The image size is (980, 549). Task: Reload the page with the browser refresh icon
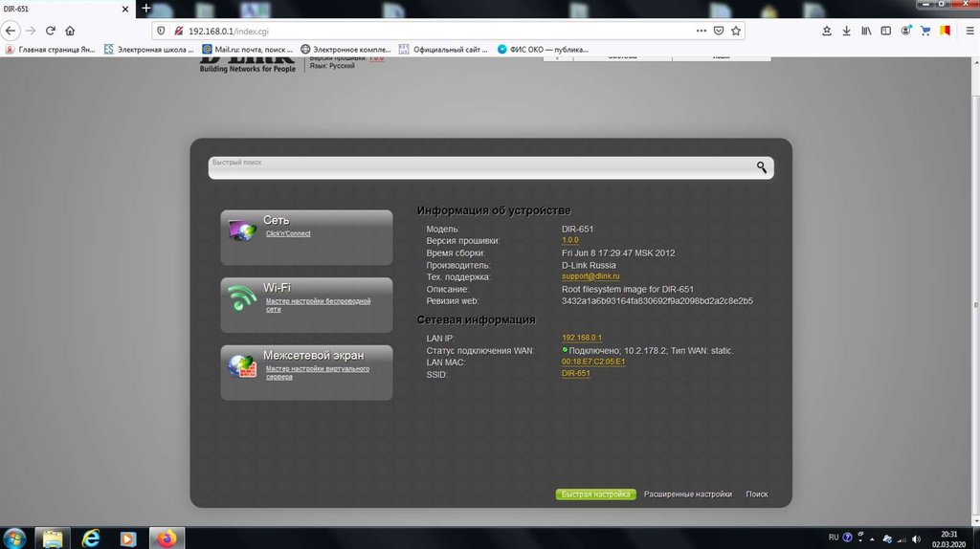[x=48, y=31]
